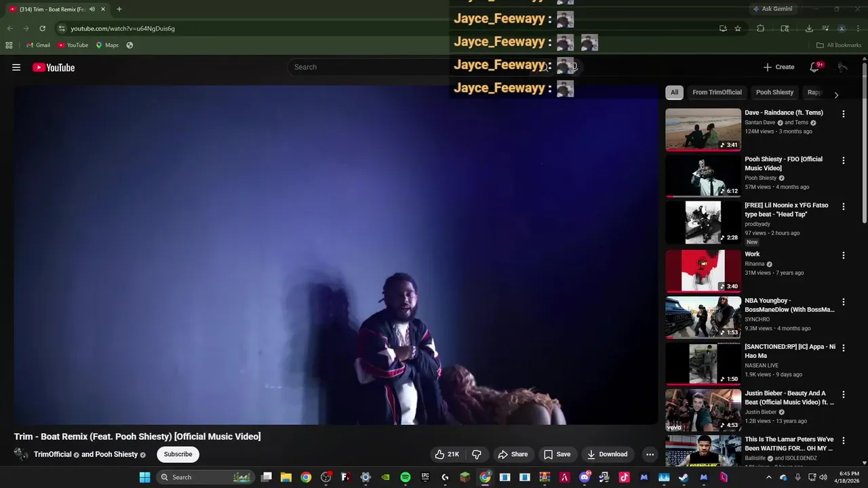Image resolution: width=868 pixels, height=488 pixels.
Task: Open Discord from the taskbar
Action: click(x=585, y=477)
